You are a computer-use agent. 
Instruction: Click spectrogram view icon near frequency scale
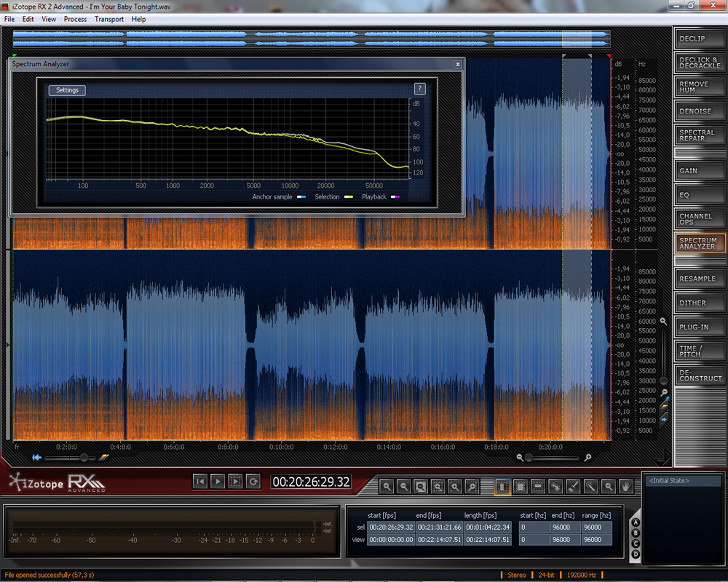pyautogui.click(x=665, y=406)
